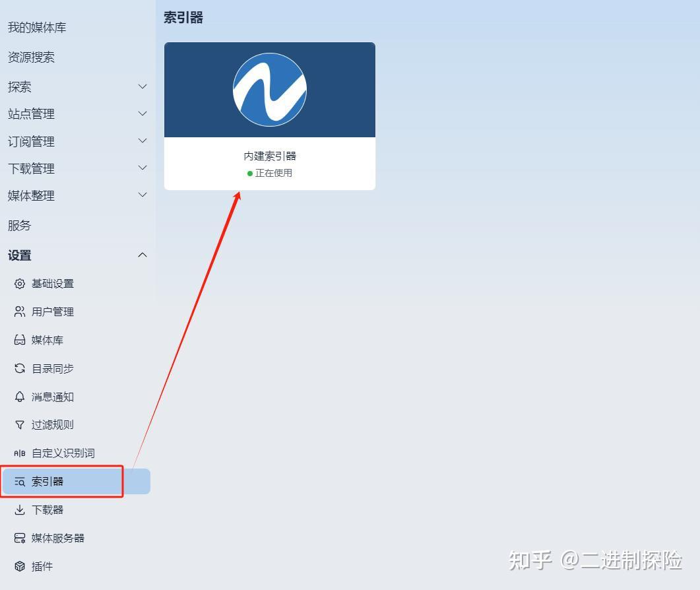Expand the 订阅管理 chevron
The height and width of the screenshot is (590, 700).
[143, 141]
